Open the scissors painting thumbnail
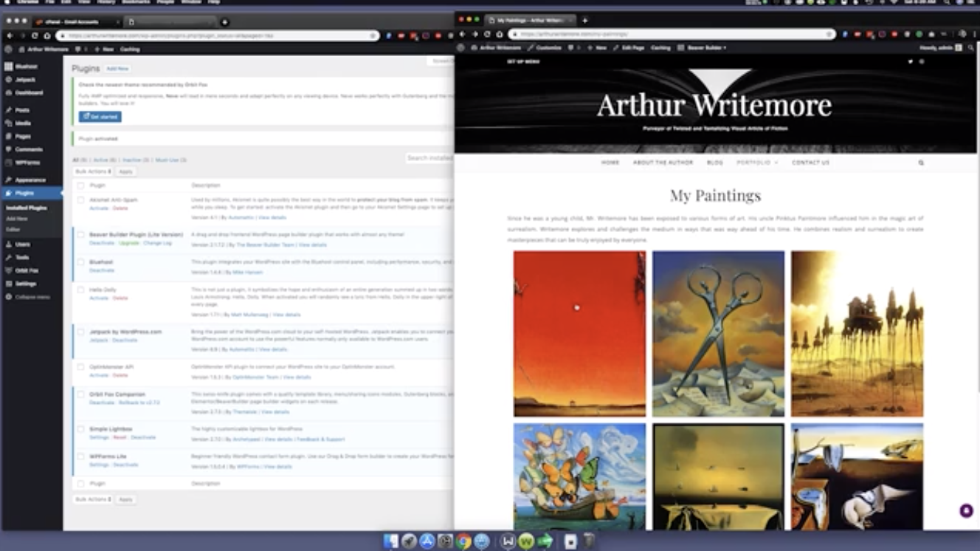 pos(718,334)
